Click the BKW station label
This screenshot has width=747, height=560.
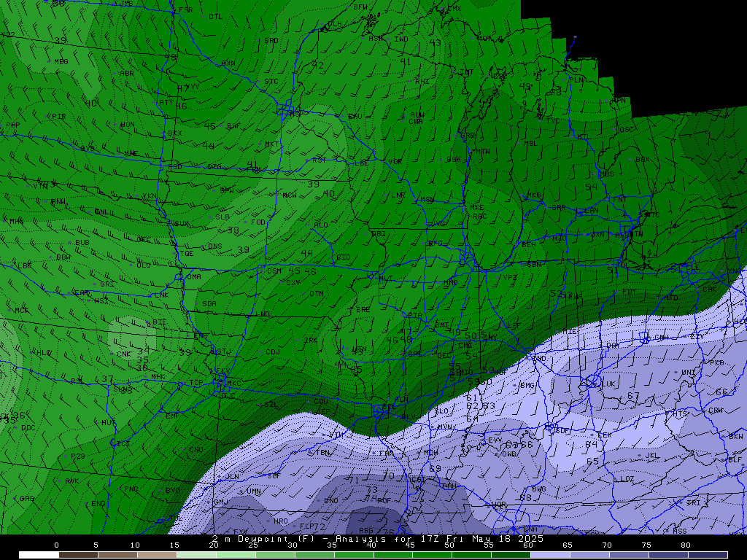(735, 437)
